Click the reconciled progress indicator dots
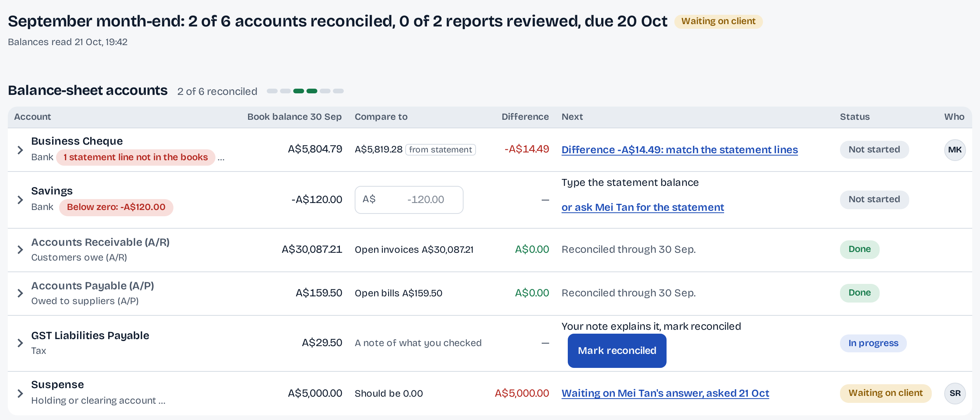This screenshot has height=420, width=980. (x=305, y=91)
